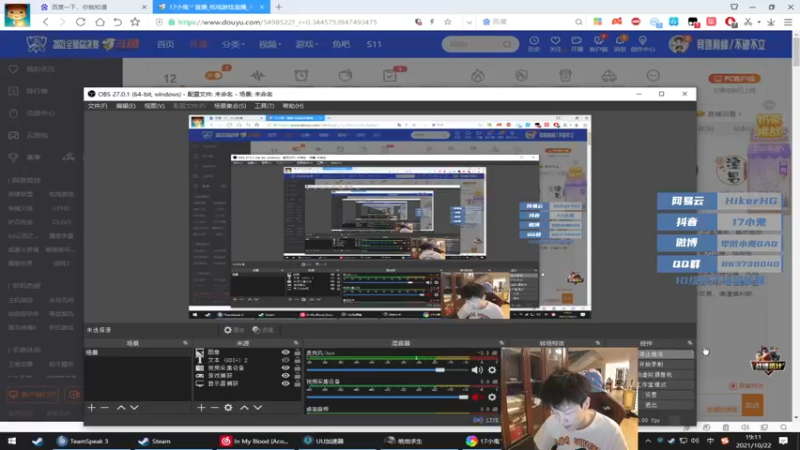Expand the Douyu 游戏 dropdown
The height and width of the screenshot is (450, 800).
click(307, 44)
